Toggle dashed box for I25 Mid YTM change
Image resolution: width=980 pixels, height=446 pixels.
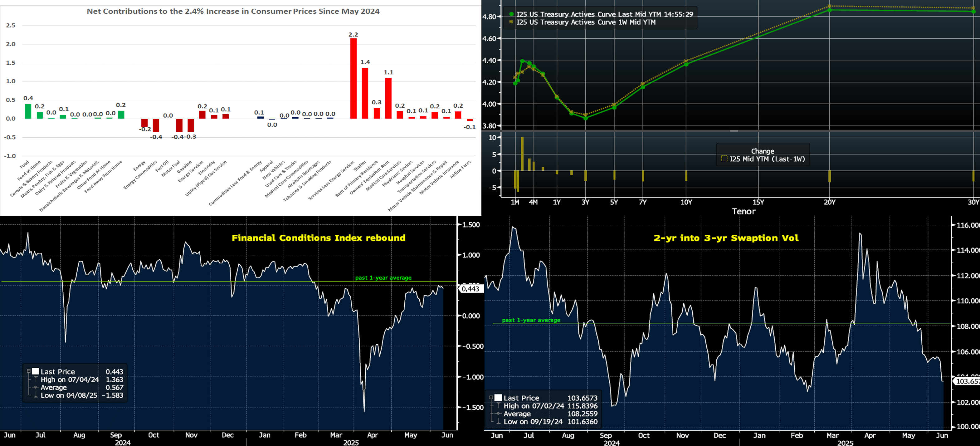click(724, 159)
